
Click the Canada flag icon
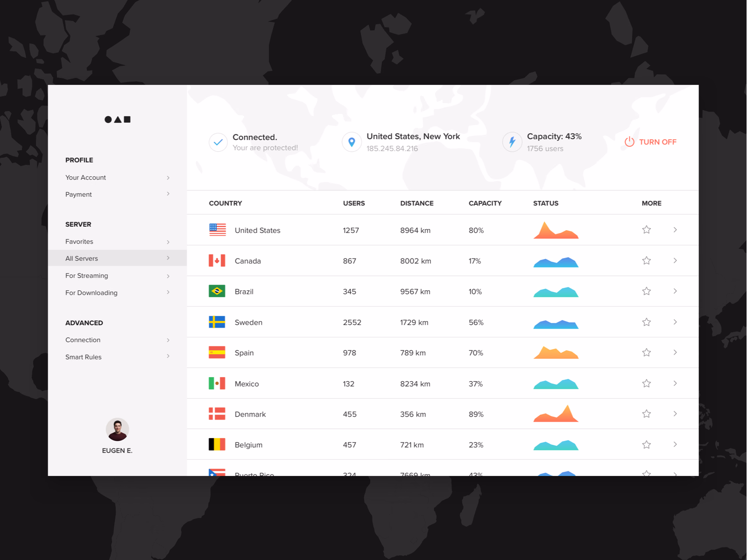[x=217, y=260]
